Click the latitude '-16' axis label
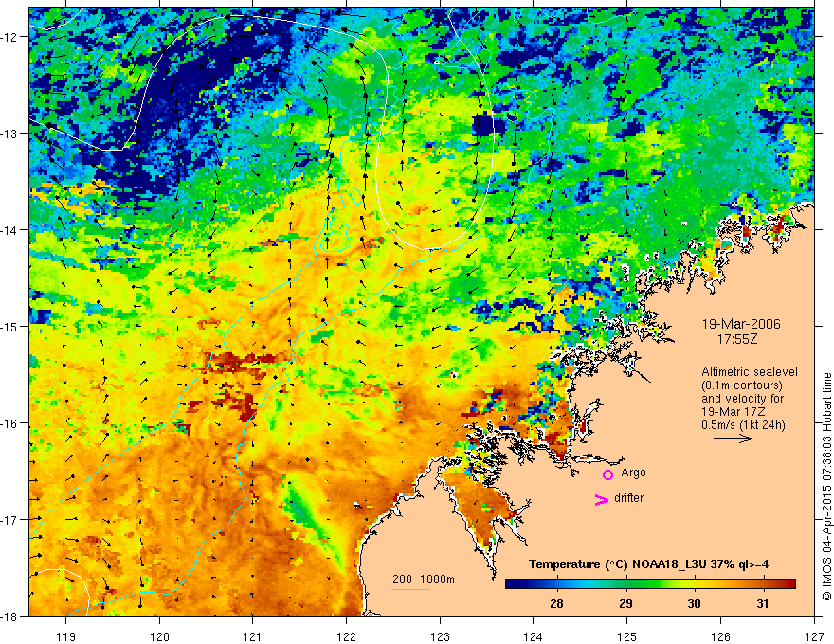 tap(9, 423)
